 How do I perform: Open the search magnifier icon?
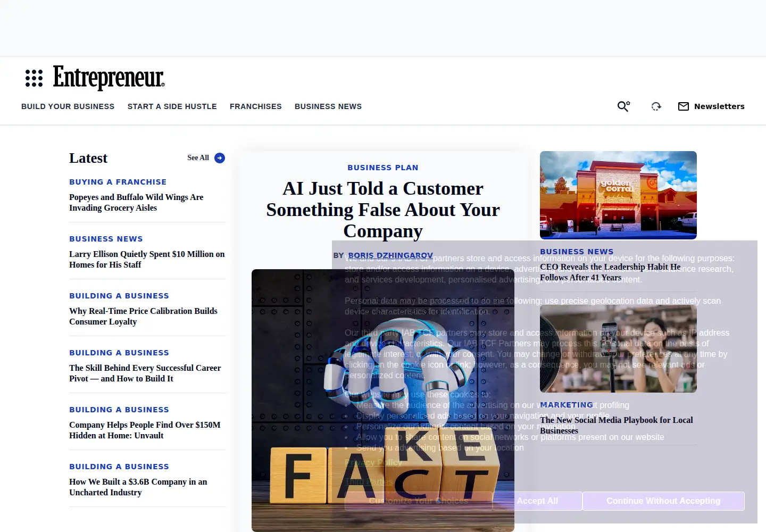click(x=623, y=106)
